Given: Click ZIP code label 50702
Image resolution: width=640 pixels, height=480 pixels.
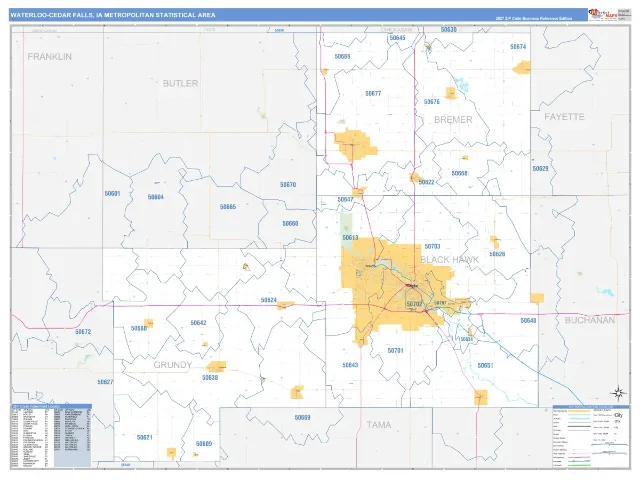Looking at the screenshot, I should click(414, 304).
